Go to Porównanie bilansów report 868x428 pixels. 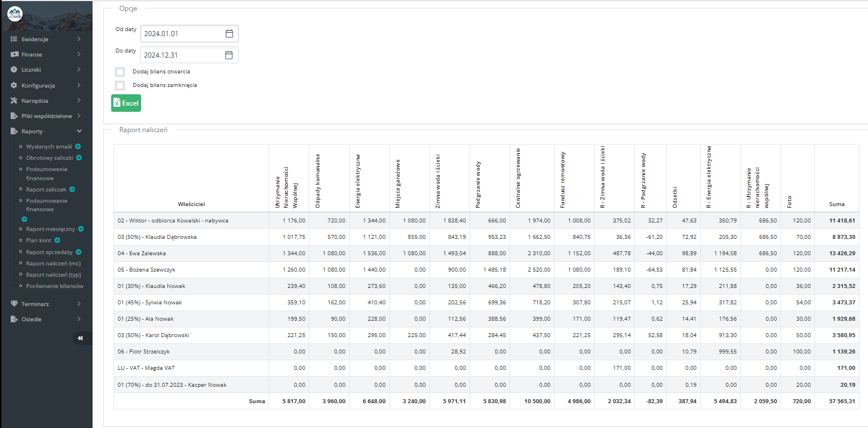coord(54,286)
